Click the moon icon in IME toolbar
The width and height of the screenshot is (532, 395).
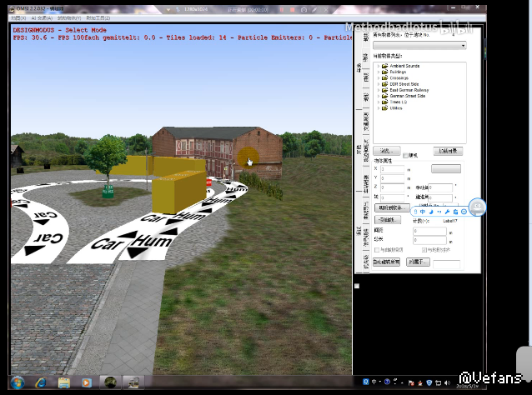click(432, 212)
